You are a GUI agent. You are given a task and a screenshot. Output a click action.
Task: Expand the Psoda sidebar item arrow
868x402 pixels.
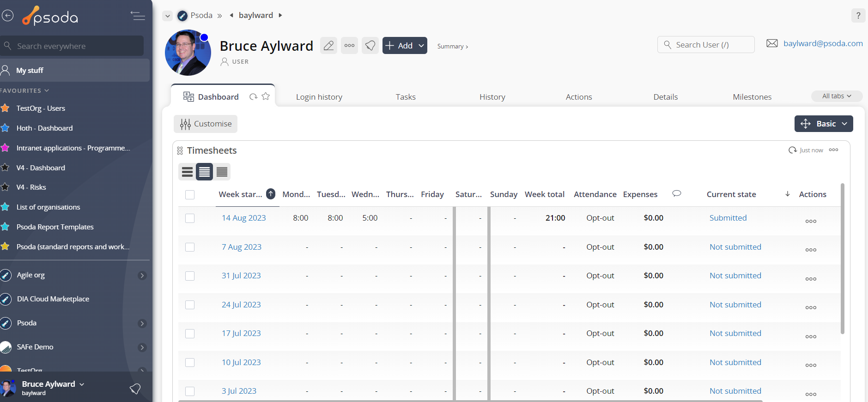tap(142, 324)
